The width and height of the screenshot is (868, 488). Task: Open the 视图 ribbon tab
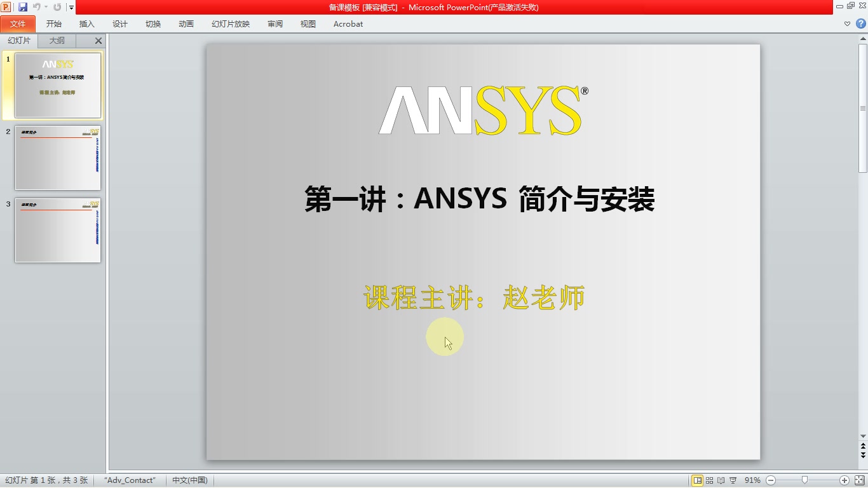pos(308,24)
